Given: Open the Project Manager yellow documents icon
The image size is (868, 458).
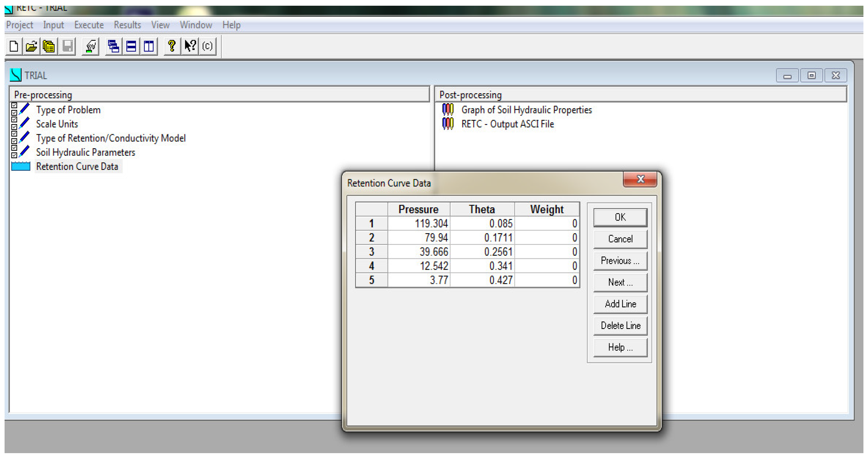Looking at the screenshot, I should pyautogui.click(x=49, y=46).
